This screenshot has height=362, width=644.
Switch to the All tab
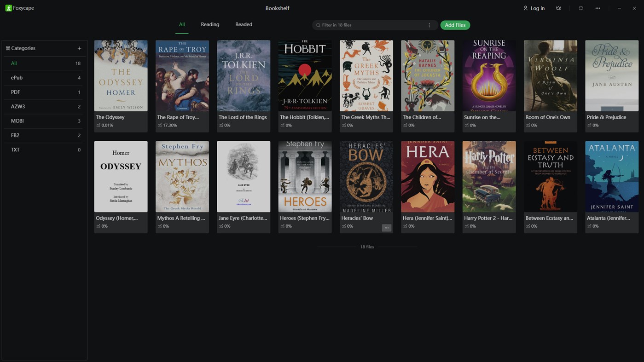coord(182,24)
